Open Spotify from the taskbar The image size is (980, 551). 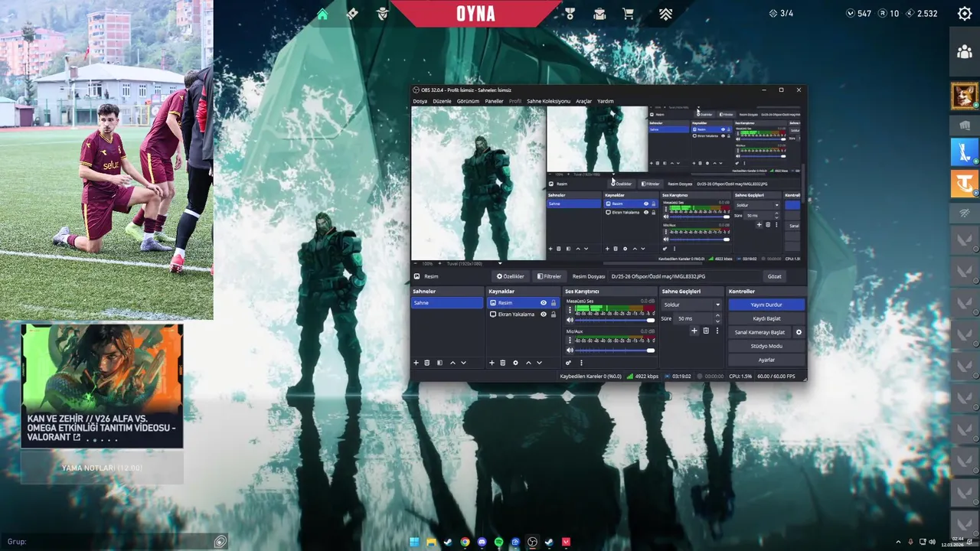(x=498, y=542)
